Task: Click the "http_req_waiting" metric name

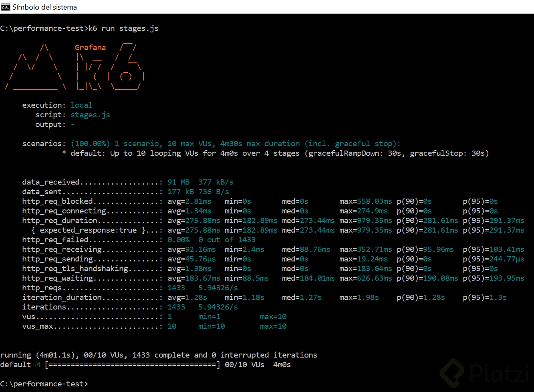Action: coord(57,278)
